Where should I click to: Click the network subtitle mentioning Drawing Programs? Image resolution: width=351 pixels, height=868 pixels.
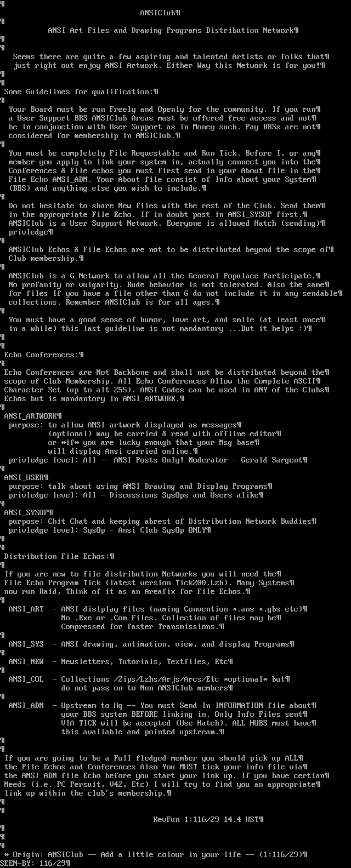pos(171,30)
